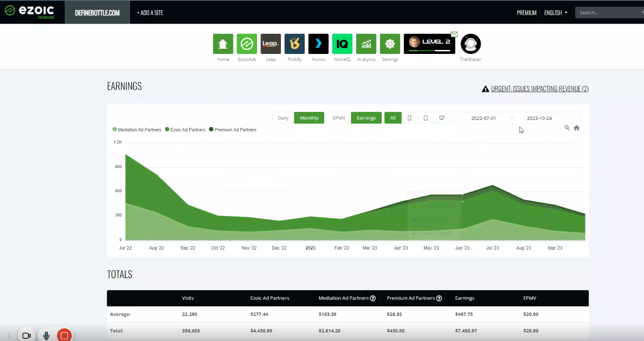Screen dimensions: 644x341
Task: Toggle Ezoic Ad Partners legend series
Action: 185,130
